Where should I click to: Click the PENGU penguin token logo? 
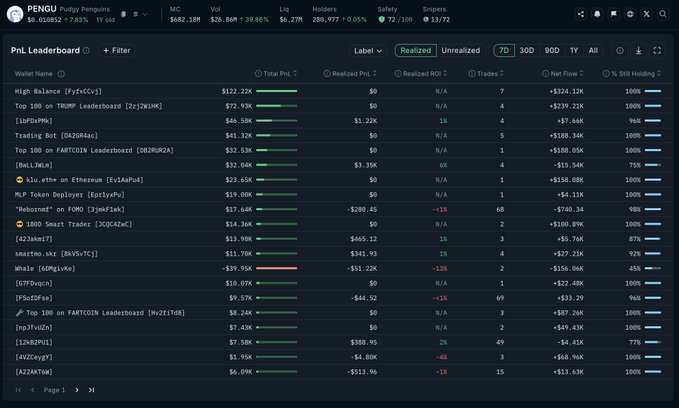pos(15,14)
